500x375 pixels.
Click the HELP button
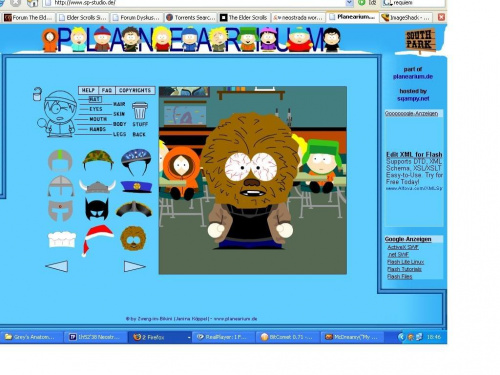[x=88, y=90]
